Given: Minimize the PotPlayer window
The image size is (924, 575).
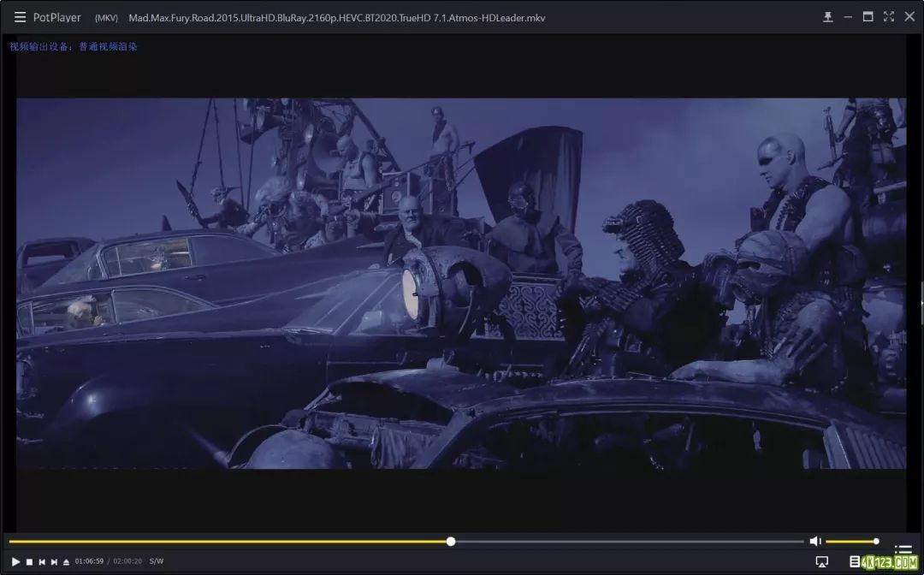Looking at the screenshot, I should (x=848, y=17).
